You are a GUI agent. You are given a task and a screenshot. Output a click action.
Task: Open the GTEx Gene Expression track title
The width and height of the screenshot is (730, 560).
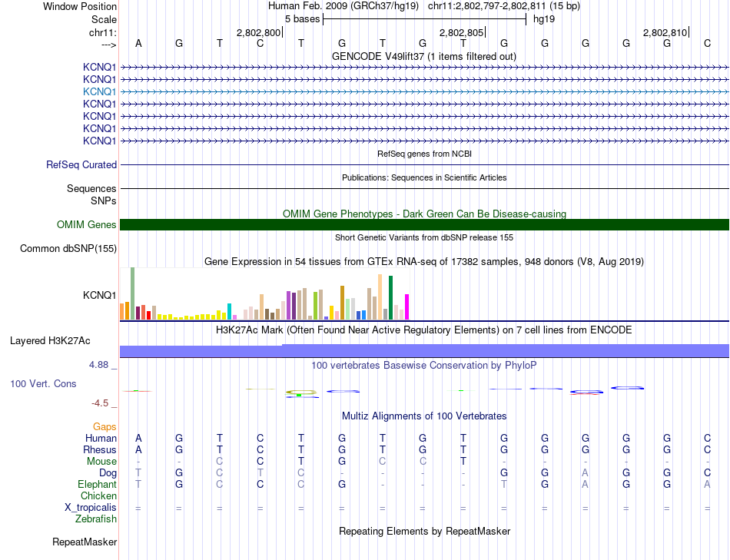pos(424,262)
